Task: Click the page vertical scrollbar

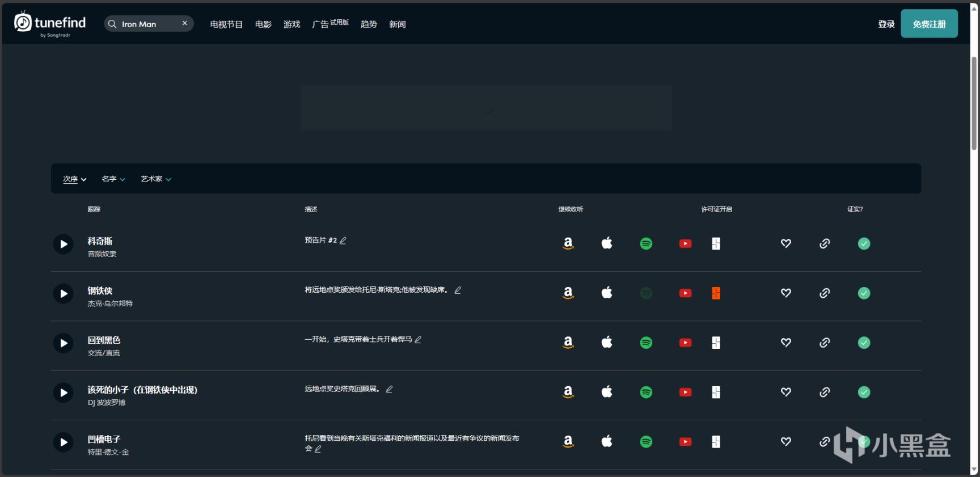Action: point(974,103)
